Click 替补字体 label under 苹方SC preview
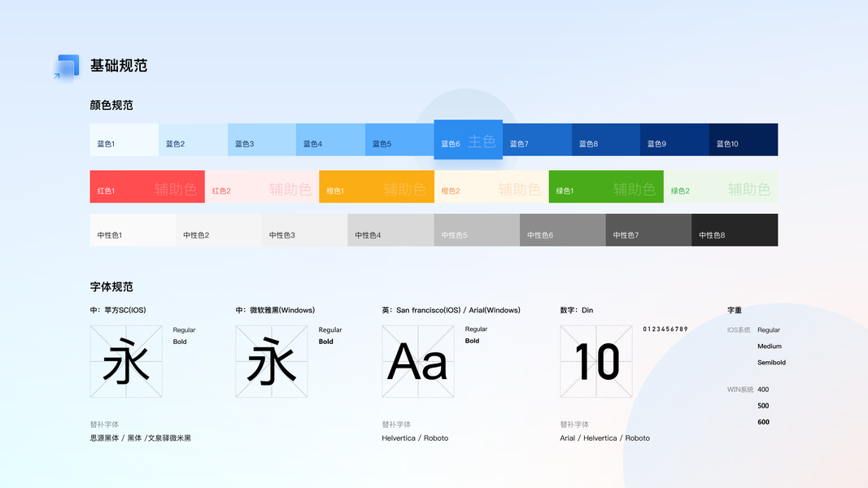Screen dimensions: 868x488 coord(105,425)
